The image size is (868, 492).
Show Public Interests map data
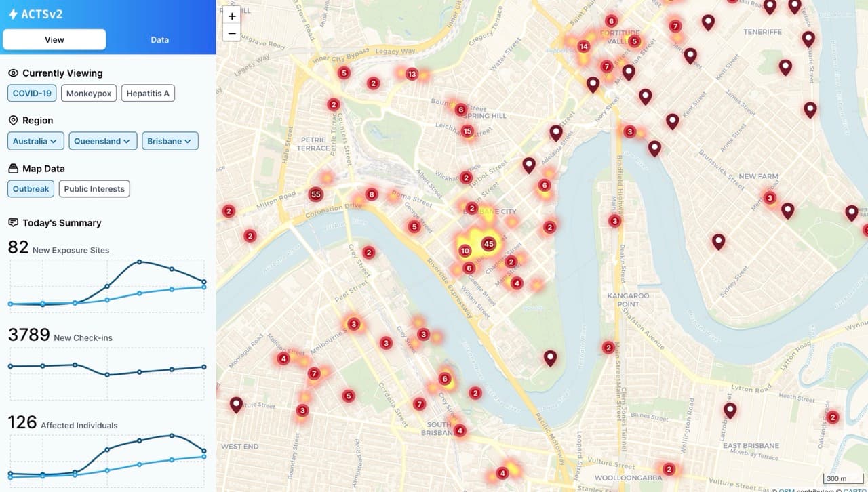pos(94,189)
